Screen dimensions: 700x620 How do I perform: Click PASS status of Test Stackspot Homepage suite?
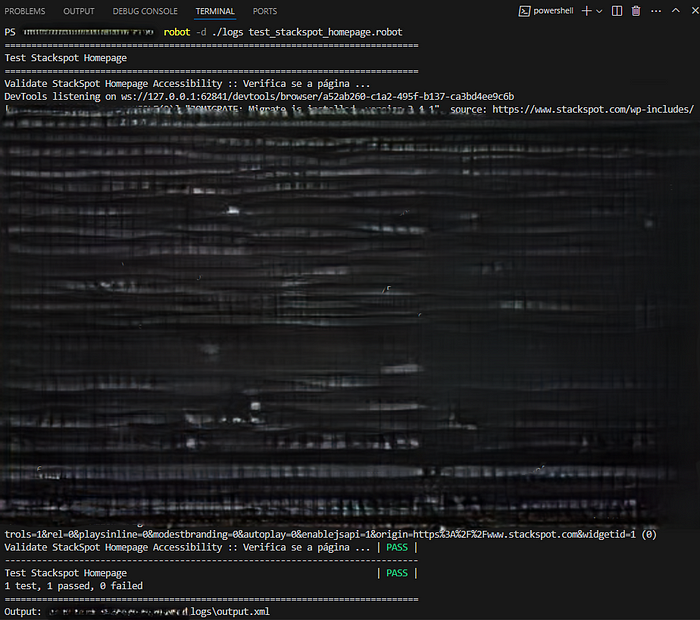tap(397, 573)
